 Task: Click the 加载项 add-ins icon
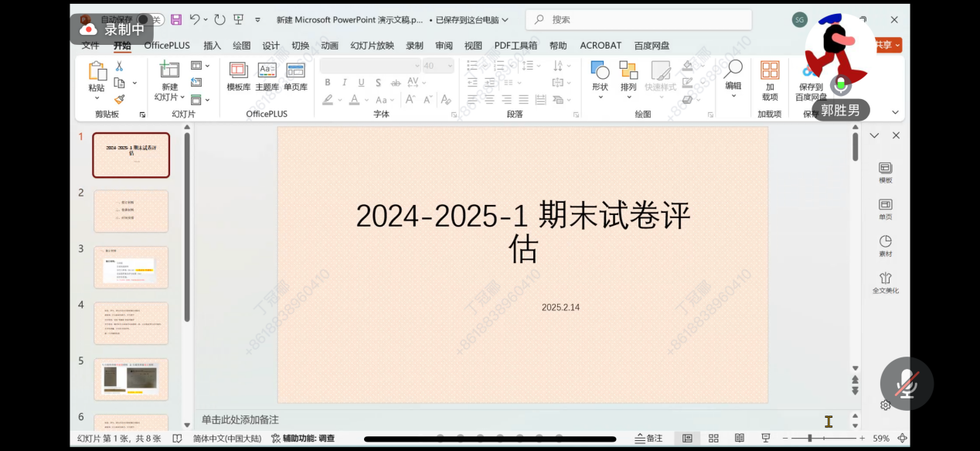[x=770, y=80]
